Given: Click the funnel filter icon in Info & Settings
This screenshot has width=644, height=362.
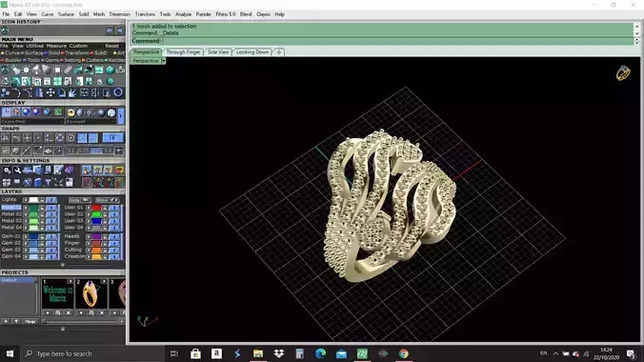Looking at the screenshot, I should 48,182.
